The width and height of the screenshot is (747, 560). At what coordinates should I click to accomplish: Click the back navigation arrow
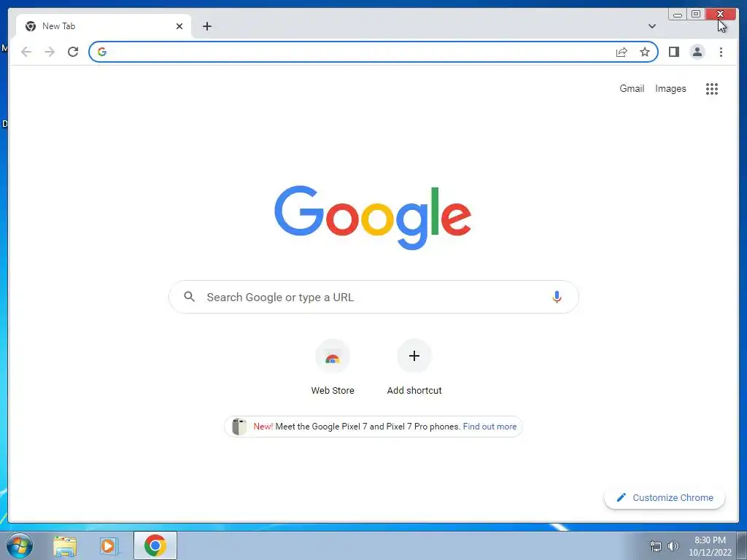pos(26,52)
